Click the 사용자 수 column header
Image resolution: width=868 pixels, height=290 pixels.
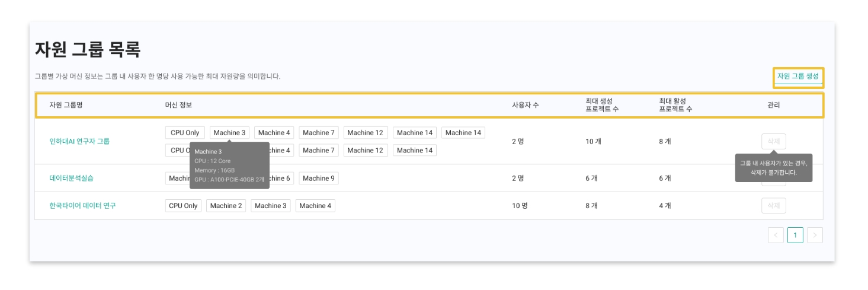(525, 105)
